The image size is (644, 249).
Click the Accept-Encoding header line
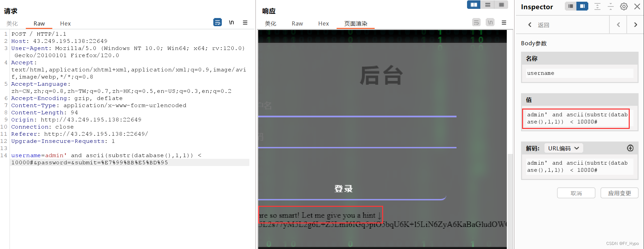point(67,98)
